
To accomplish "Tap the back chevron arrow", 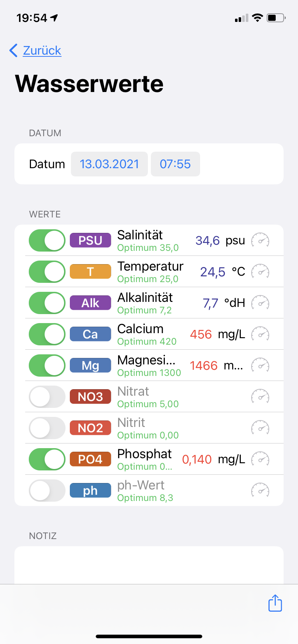I will pos(14,51).
